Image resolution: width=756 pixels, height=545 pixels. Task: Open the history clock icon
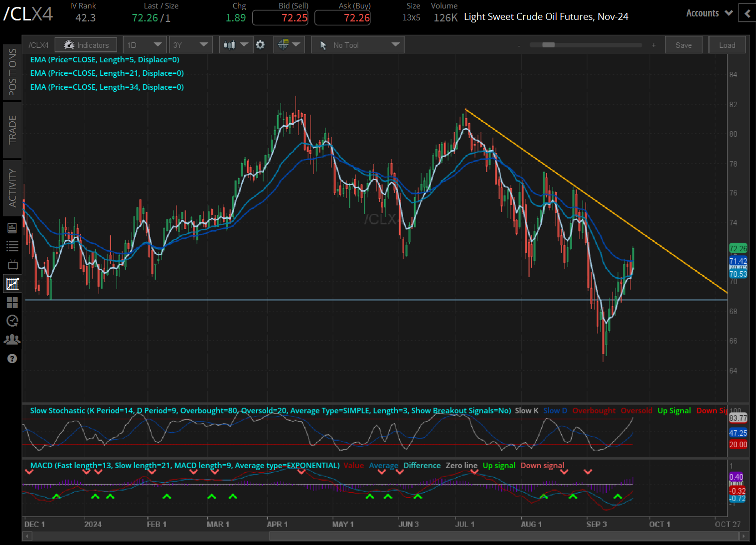pyautogui.click(x=12, y=321)
